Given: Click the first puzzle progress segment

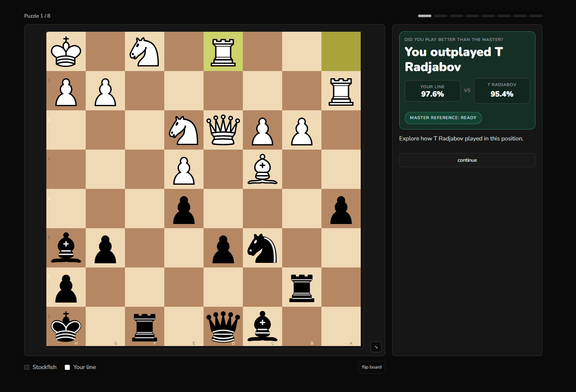Looking at the screenshot, I should [x=424, y=15].
